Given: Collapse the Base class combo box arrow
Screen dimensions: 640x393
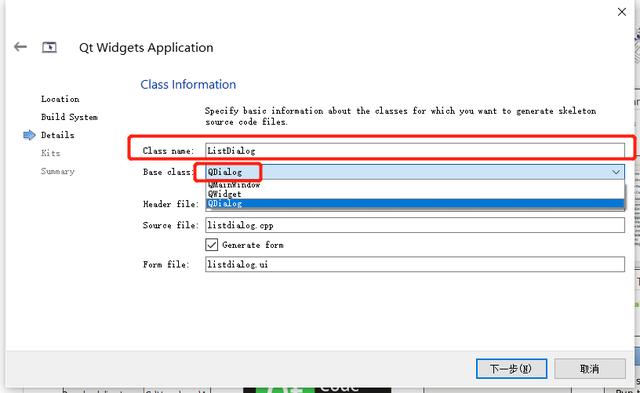Looking at the screenshot, I should click(616, 172).
